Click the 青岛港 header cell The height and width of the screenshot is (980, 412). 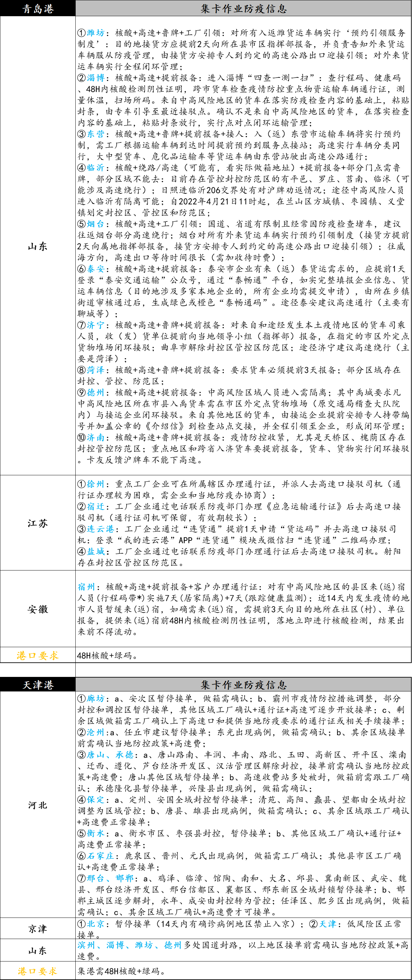38,8
